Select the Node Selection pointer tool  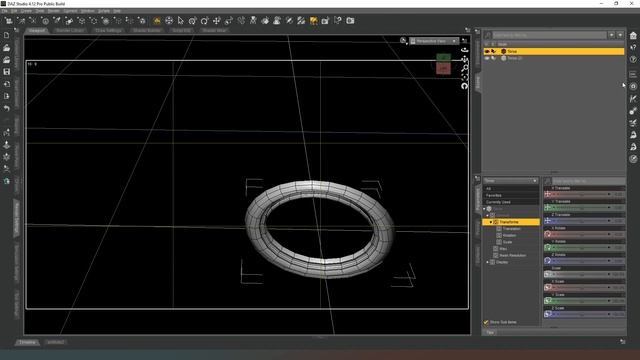[x=181, y=20]
